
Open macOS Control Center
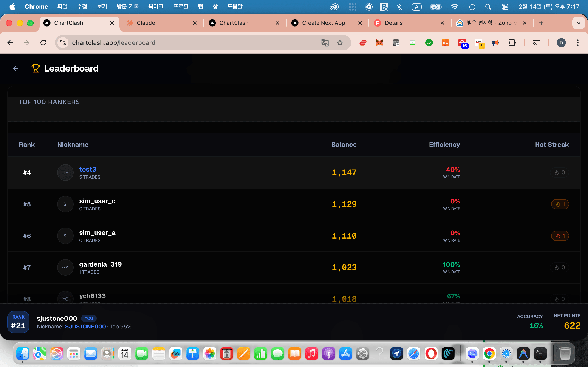tap(505, 7)
